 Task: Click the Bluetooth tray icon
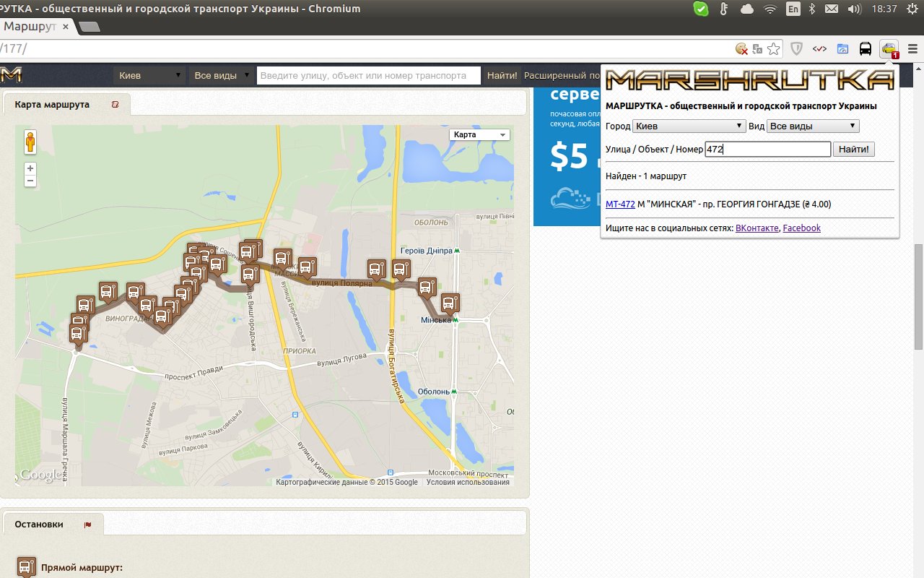(811, 9)
